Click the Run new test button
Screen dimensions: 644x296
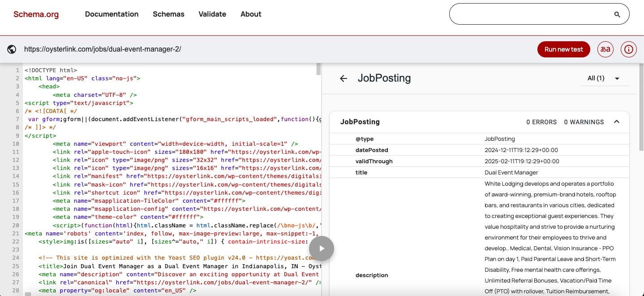pos(563,49)
